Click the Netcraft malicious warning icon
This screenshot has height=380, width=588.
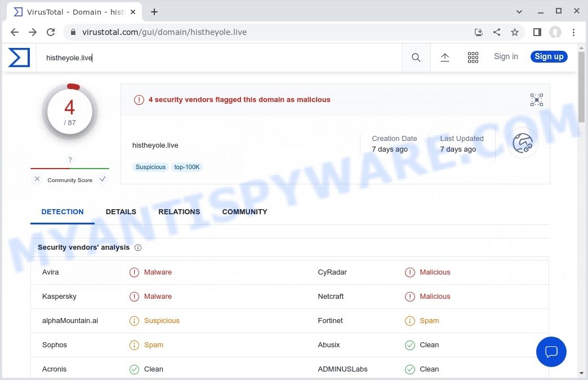(410, 297)
